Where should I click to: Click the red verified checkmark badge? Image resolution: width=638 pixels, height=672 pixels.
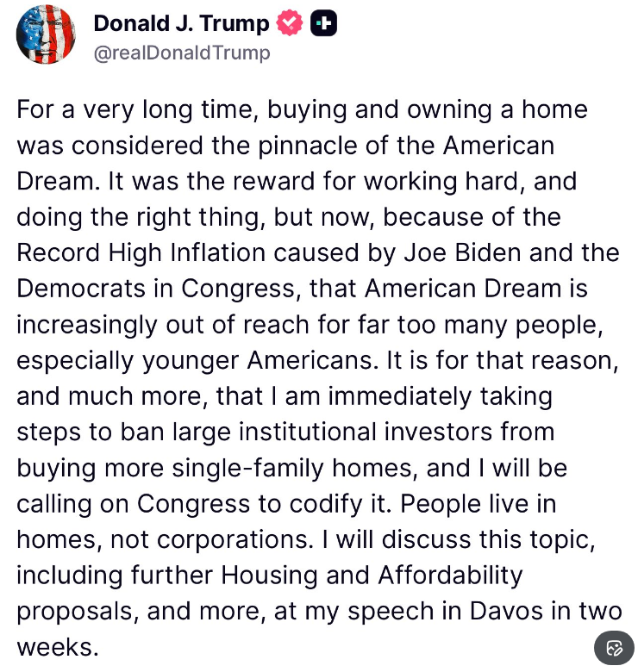290,24
